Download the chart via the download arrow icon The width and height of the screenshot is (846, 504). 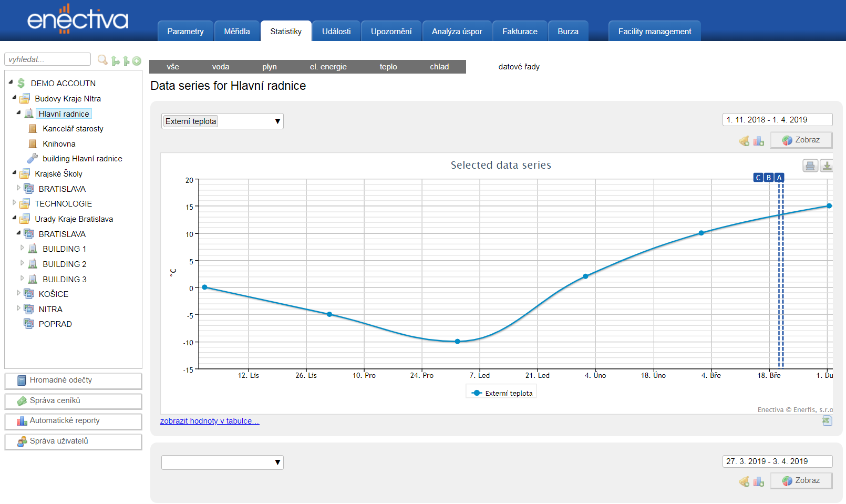point(827,166)
